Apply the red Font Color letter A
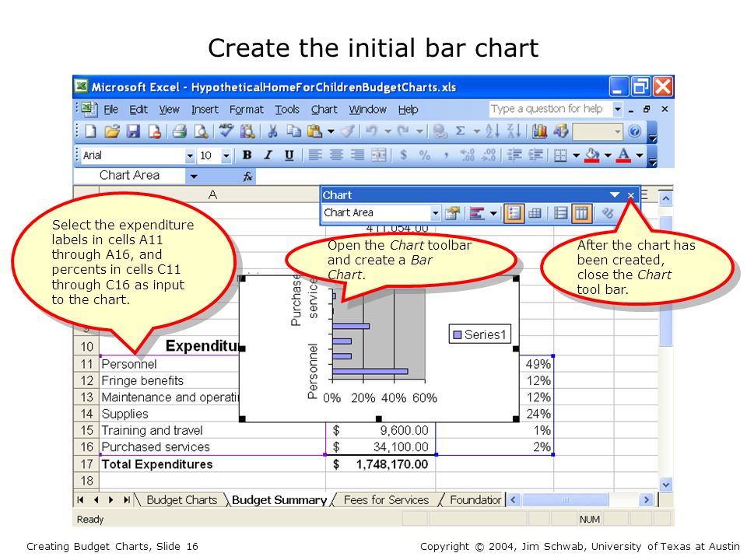Viewport: 747px width, 560px height. point(623,155)
